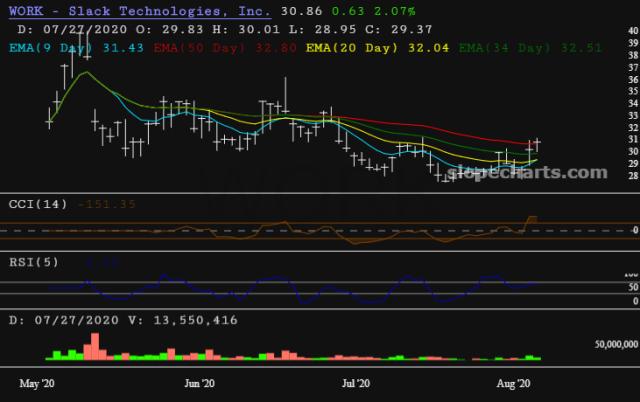
Task: Select the EMA(9 Day) 31.43 legend label
Action: (x=76, y=48)
